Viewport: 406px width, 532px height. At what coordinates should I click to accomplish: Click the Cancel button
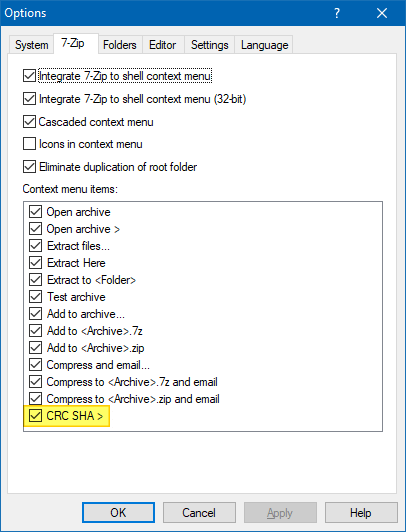pos(199,512)
